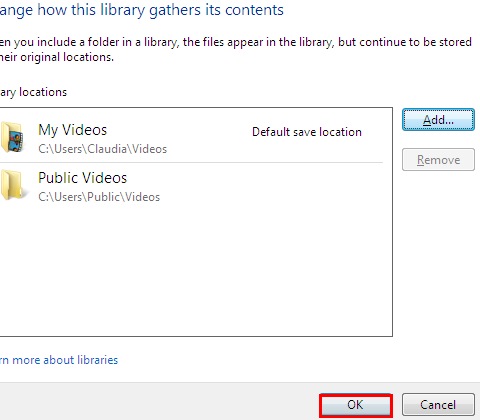Click the dialog heading about gathering contents
Viewport: 480px width, 420px height.
point(142,10)
